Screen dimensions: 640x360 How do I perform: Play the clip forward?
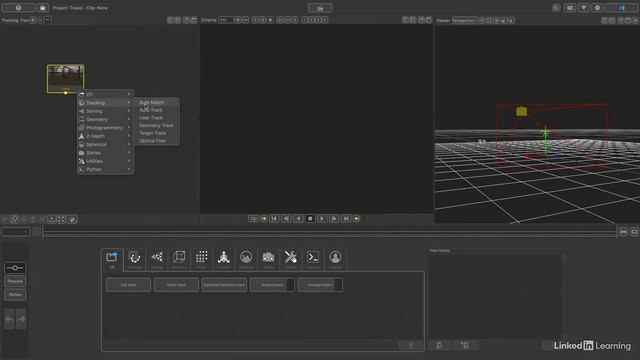coord(322,219)
